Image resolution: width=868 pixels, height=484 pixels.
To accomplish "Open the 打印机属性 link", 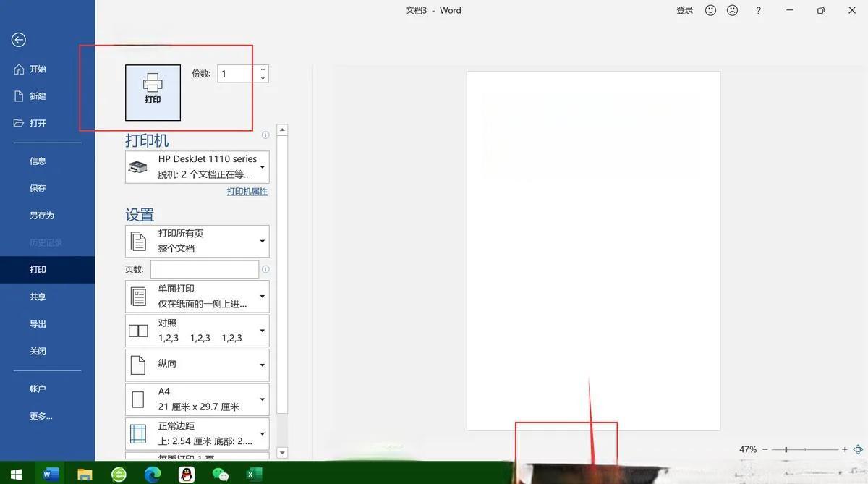I will (x=247, y=192).
